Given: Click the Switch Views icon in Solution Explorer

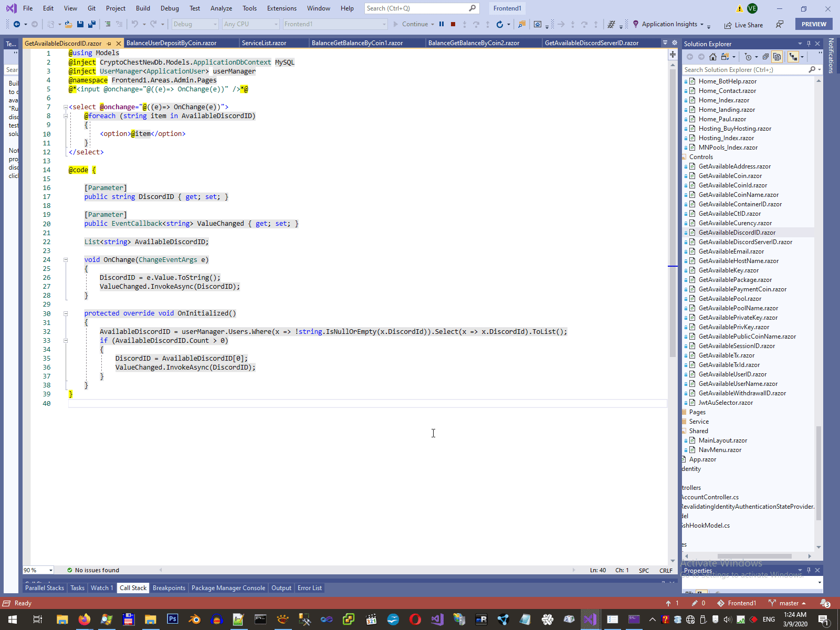Looking at the screenshot, I should pyautogui.click(x=726, y=57).
